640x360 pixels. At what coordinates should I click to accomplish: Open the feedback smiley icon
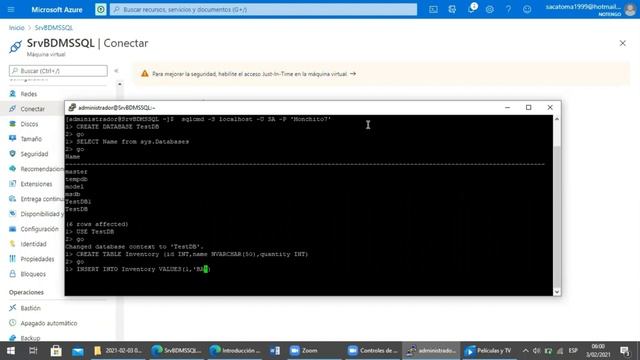[x=527, y=9]
